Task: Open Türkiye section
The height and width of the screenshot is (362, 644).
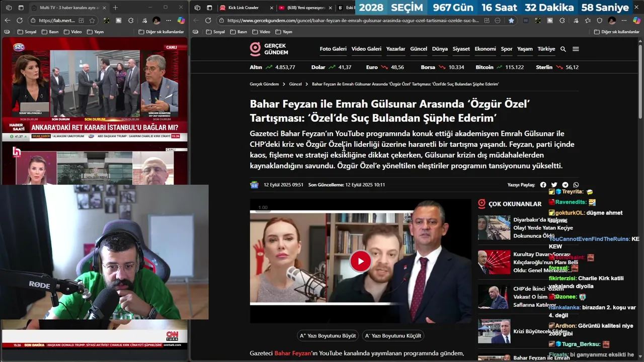Action: (x=546, y=49)
